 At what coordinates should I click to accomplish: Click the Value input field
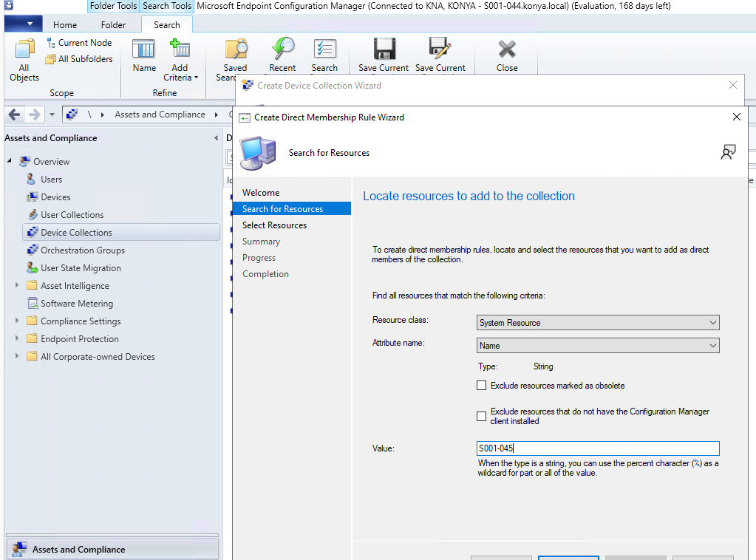pyautogui.click(x=598, y=448)
